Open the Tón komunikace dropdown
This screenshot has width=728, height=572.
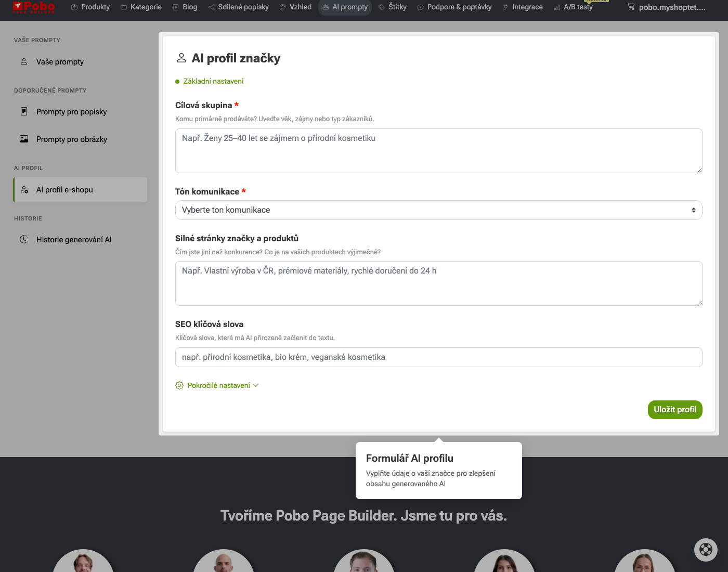click(x=438, y=210)
